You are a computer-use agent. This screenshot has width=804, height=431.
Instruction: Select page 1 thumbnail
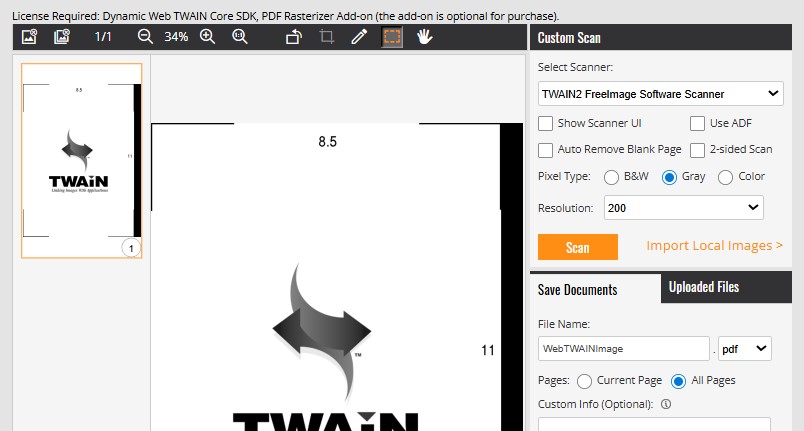82,160
